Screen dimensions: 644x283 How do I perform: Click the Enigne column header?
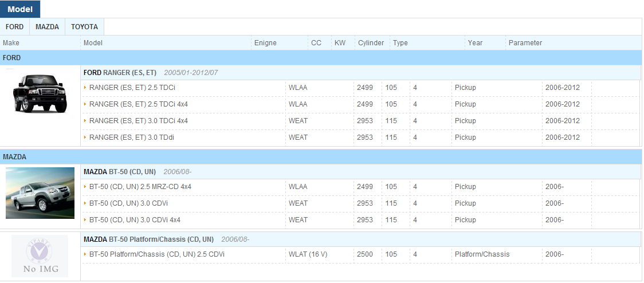pos(265,43)
